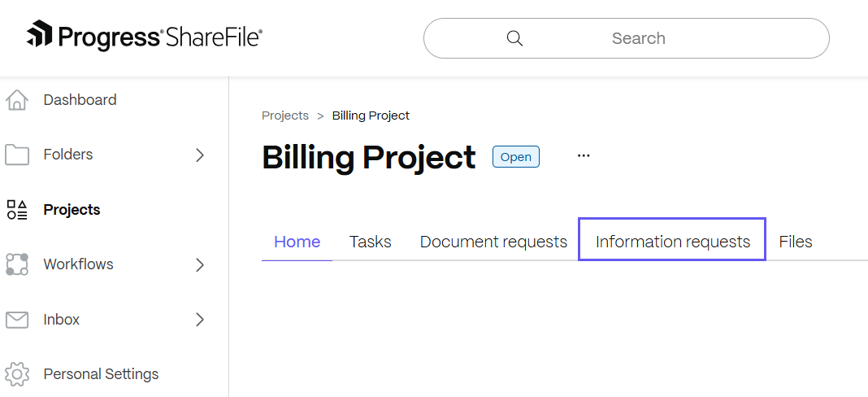Click the Folders folder icon
The width and height of the screenshot is (868, 397).
[x=17, y=155]
